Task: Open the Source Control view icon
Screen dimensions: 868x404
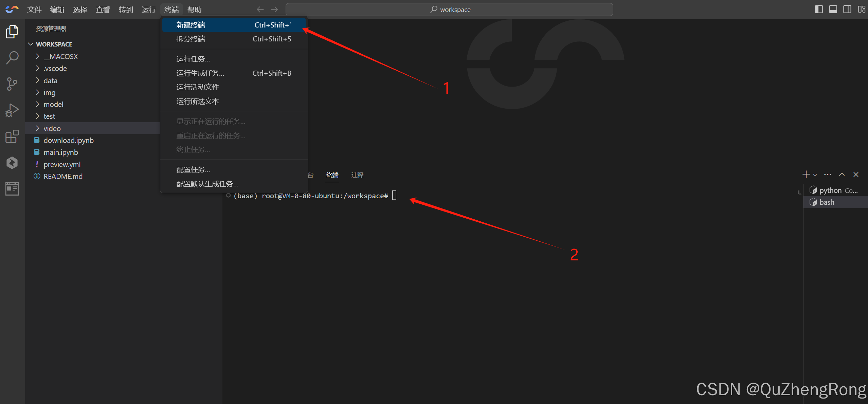Action: tap(12, 84)
